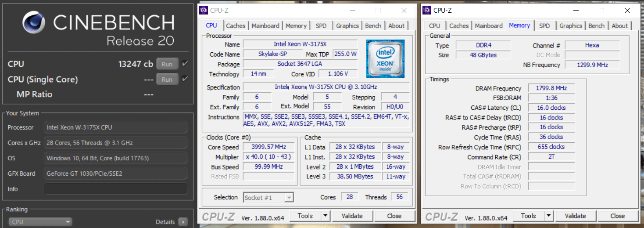Image resolution: width=644 pixels, height=228 pixels.
Task: Click the Multiplier value x 40.0 ( 10 - 43 )
Action: coord(269,157)
